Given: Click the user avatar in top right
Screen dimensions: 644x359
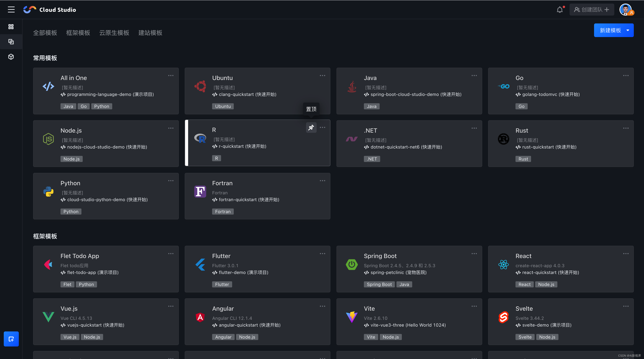Looking at the screenshot, I should (x=626, y=10).
